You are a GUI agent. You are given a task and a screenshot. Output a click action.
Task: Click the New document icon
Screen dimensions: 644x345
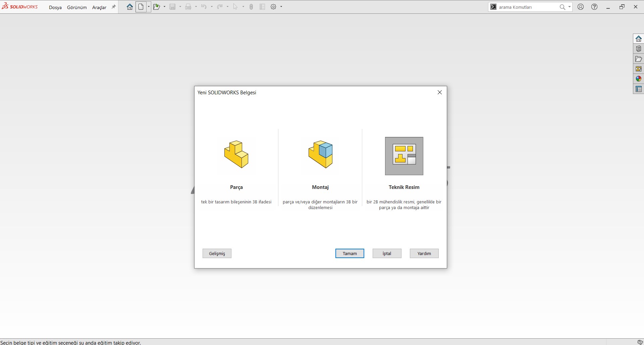click(141, 7)
